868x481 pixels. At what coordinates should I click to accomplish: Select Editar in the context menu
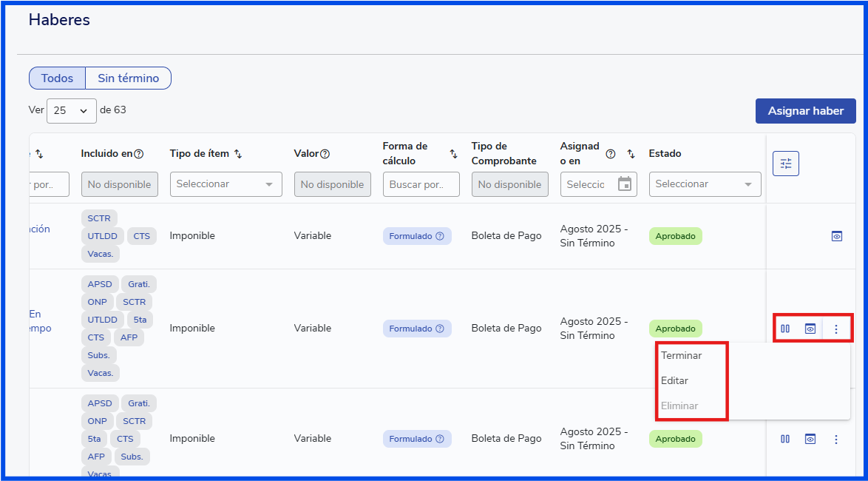674,380
